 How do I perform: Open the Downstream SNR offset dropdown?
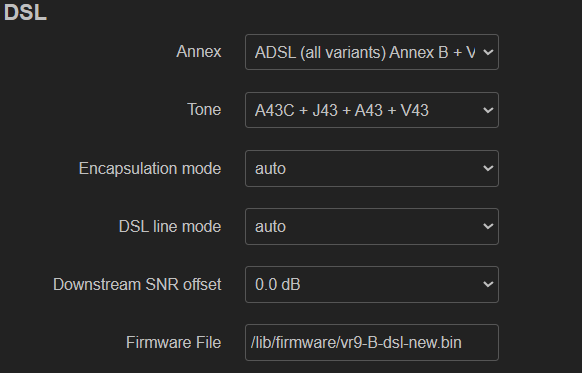coord(372,284)
